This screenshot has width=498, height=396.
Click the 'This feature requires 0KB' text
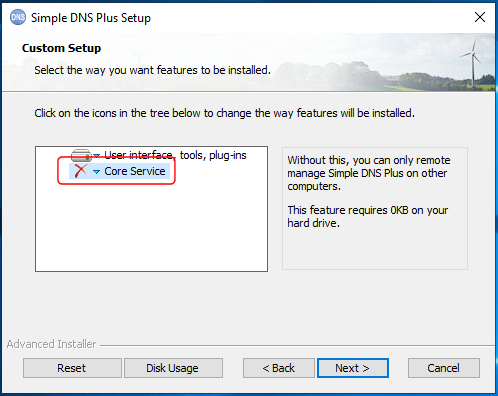[x=367, y=217]
